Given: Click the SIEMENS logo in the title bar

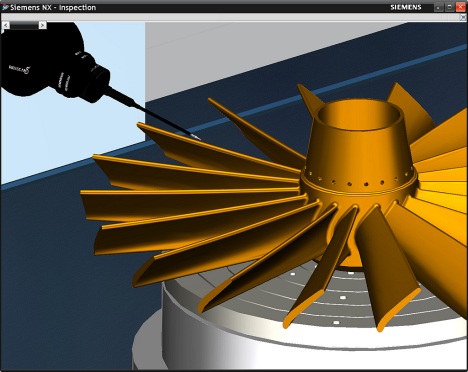Looking at the screenshot, I should [406, 7].
